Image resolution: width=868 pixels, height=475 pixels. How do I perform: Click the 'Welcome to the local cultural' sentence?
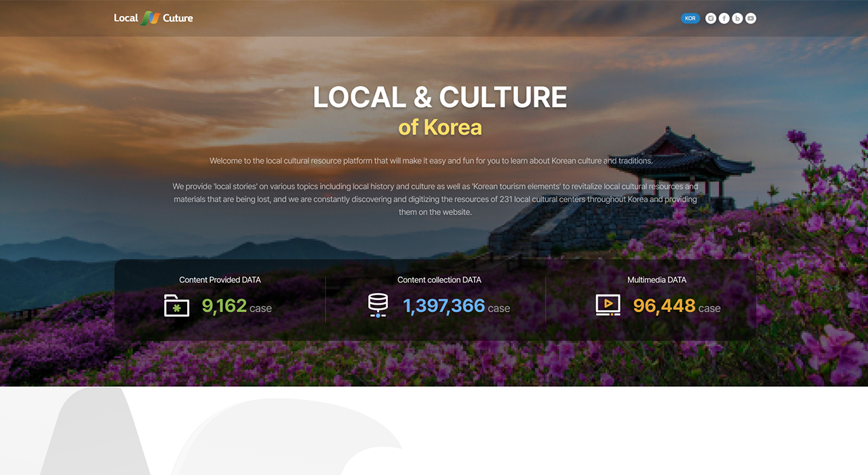[x=431, y=161]
